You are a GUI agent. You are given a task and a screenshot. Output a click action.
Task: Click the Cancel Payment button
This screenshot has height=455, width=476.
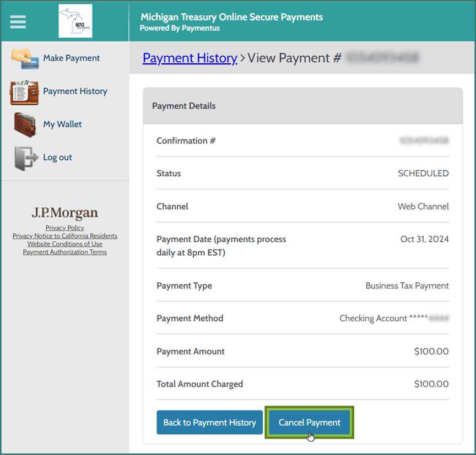pos(309,422)
